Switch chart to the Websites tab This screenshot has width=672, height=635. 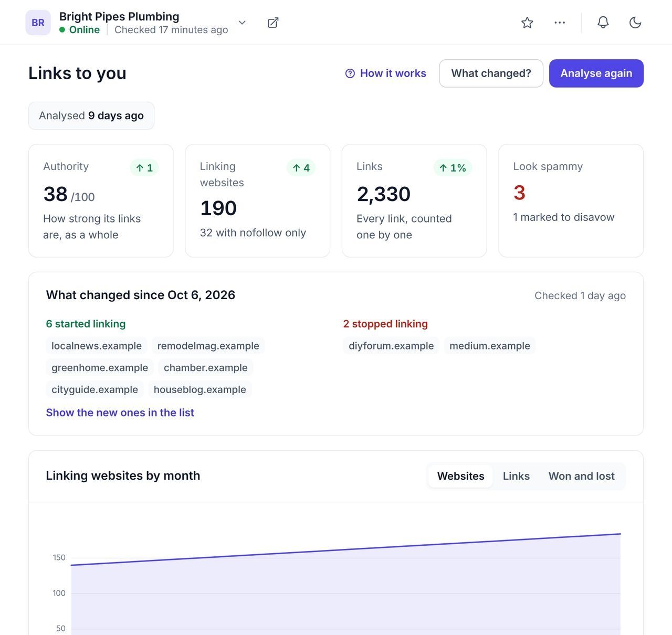461,476
